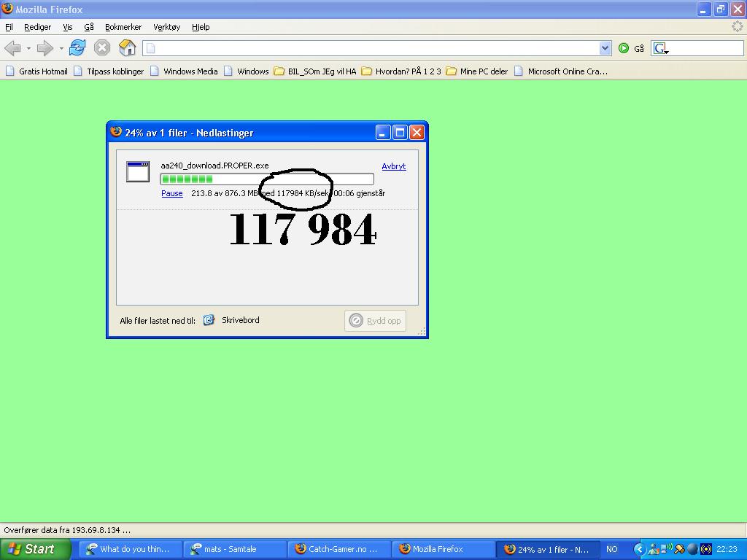747x560 pixels.
Task: Switch to Catch-Gamer.no taskbar window
Action: [339, 549]
